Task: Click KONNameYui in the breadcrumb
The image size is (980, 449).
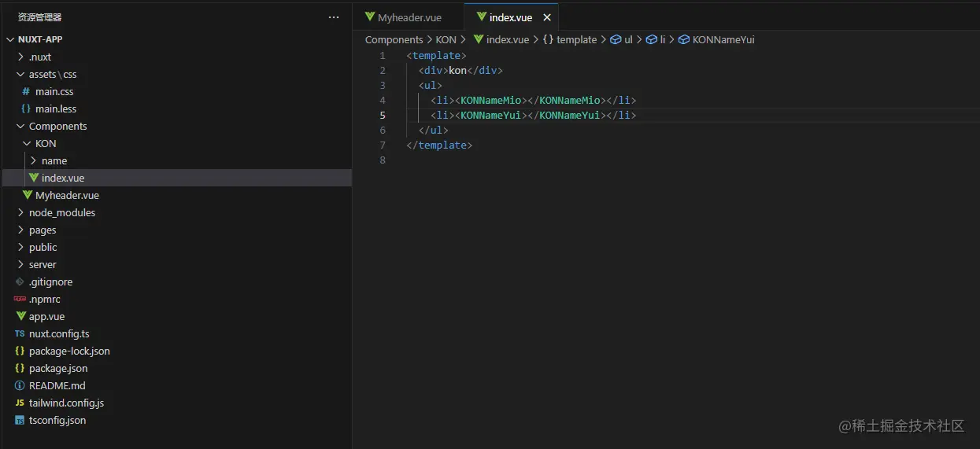Action: pos(723,39)
